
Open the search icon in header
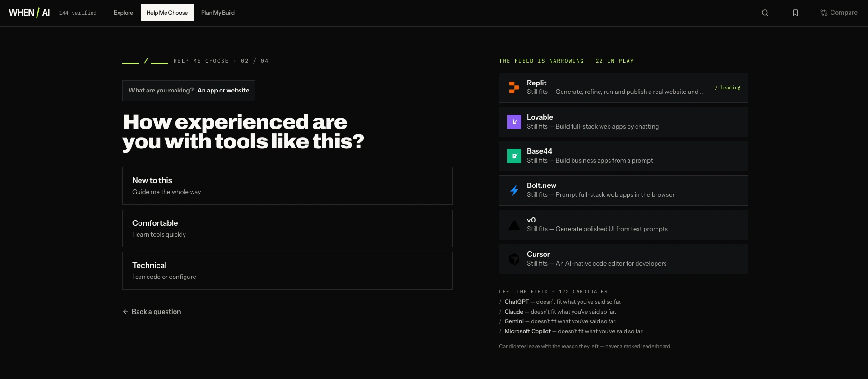click(765, 13)
